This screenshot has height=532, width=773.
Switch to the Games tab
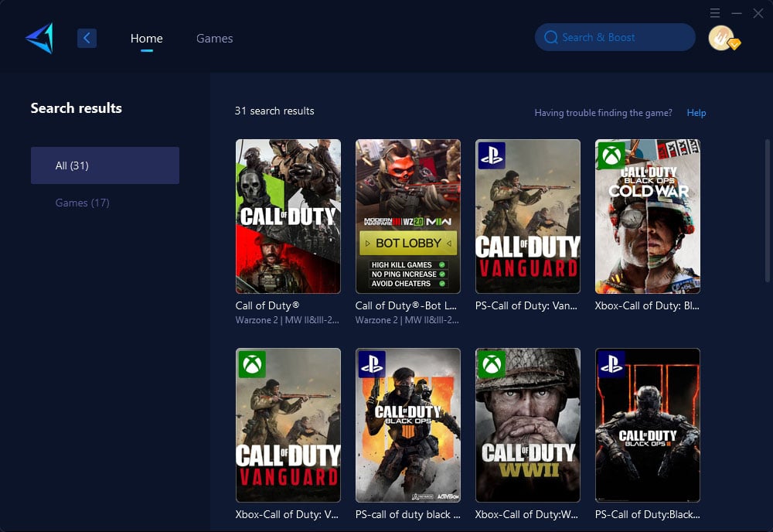(214, 39)
